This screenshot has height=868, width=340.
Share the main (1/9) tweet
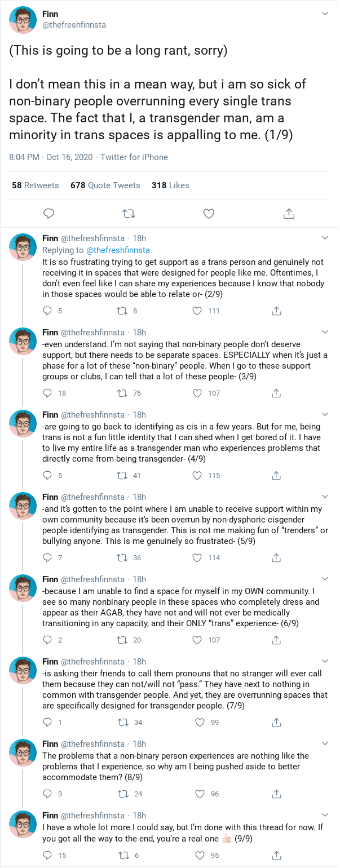(x=288, y=214)
